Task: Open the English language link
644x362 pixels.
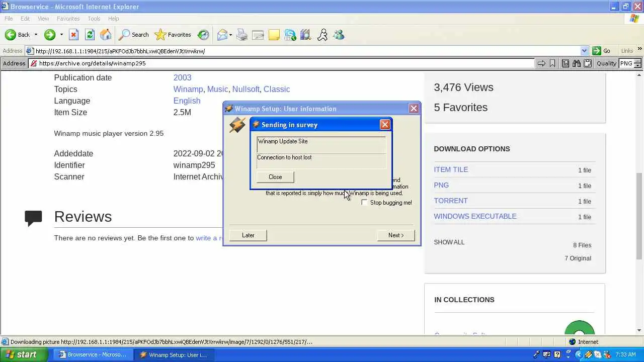Action: 187,101
